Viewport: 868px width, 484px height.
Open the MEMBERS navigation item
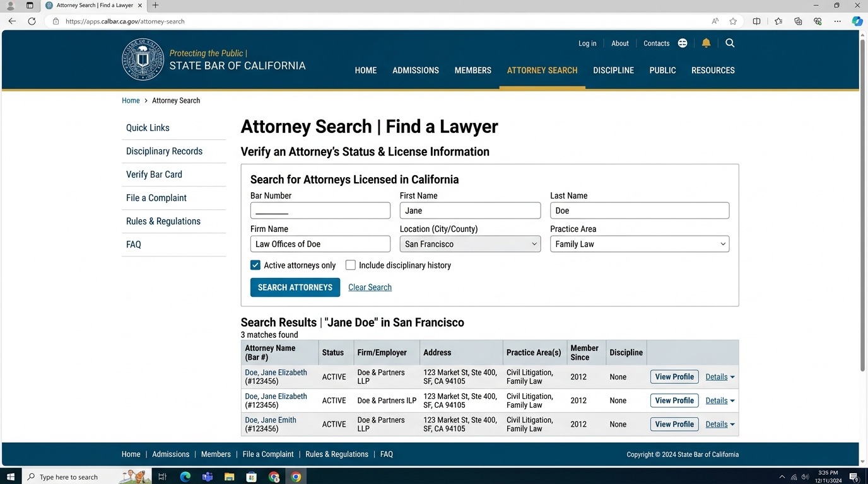[473, 71]
